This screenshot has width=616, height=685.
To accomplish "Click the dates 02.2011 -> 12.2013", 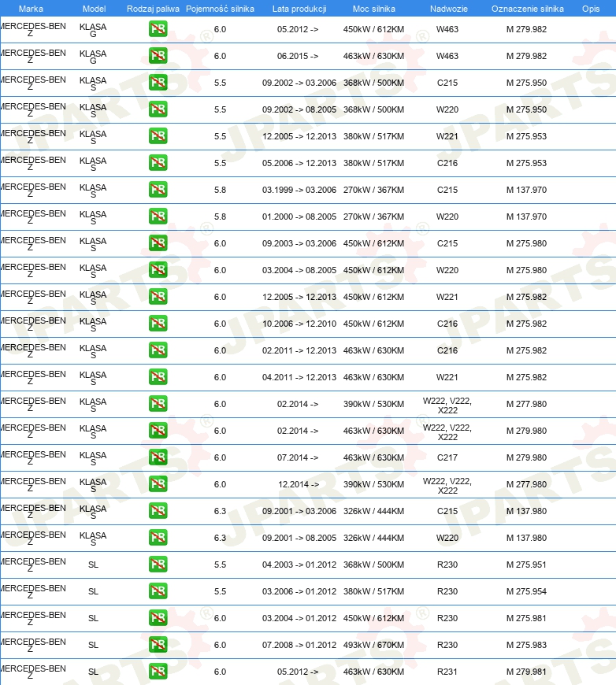I will pos(299,350).
